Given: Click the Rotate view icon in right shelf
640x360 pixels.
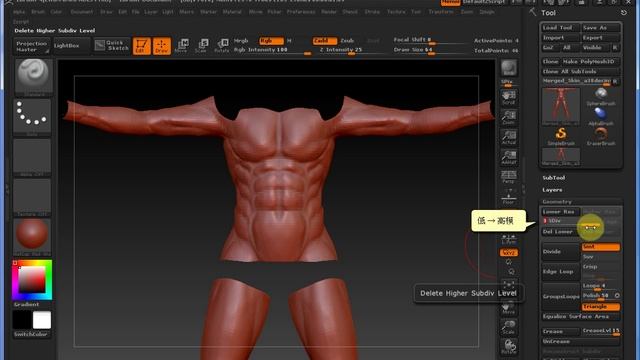Looking at the screenshot, I should [x=509, y=347].
